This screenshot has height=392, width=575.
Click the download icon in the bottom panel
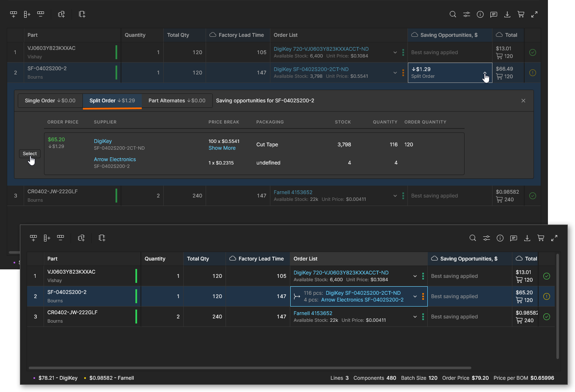pyautogui.click(x=527, y=238)
